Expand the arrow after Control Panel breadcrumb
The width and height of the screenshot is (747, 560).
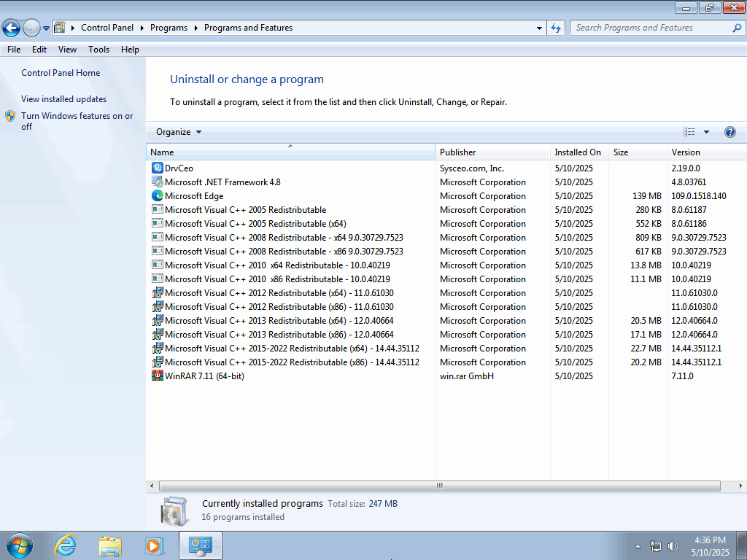click(x=142, y=28)
